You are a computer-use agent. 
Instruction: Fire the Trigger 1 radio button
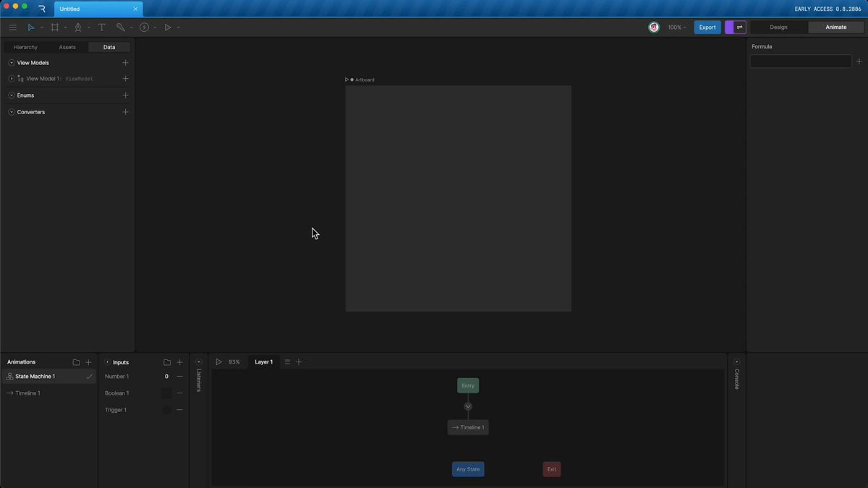point(166,410)
